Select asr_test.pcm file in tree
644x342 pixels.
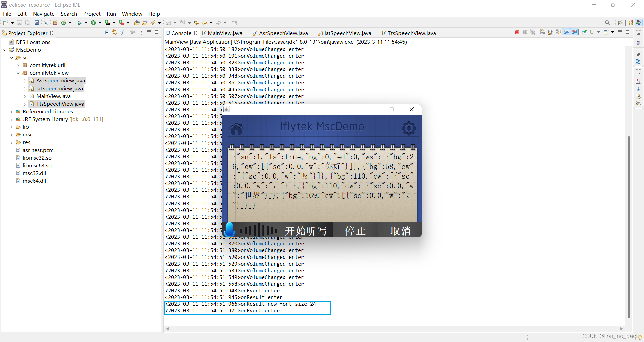click(x=35, y=150)
